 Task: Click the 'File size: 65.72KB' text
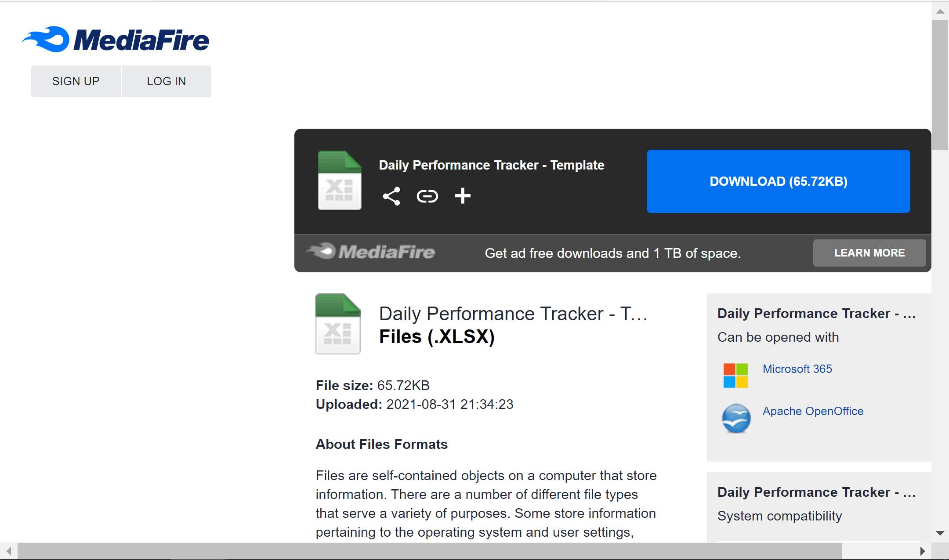[373, 385]
